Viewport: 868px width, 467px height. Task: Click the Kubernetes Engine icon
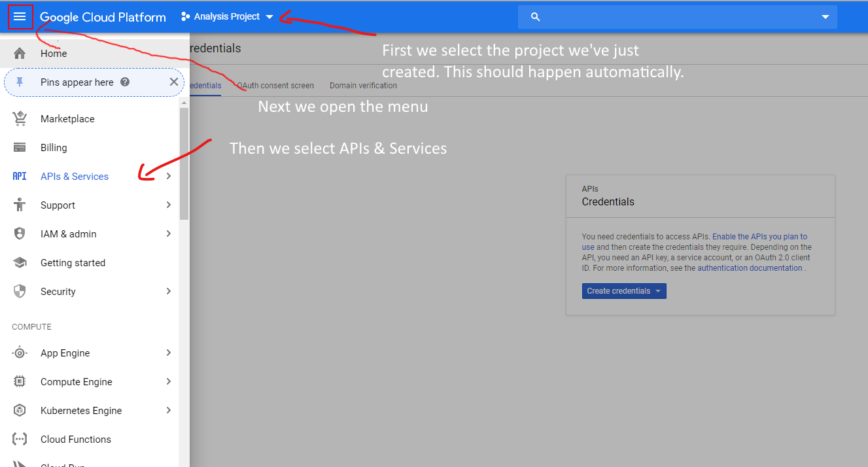pos(20,411)
